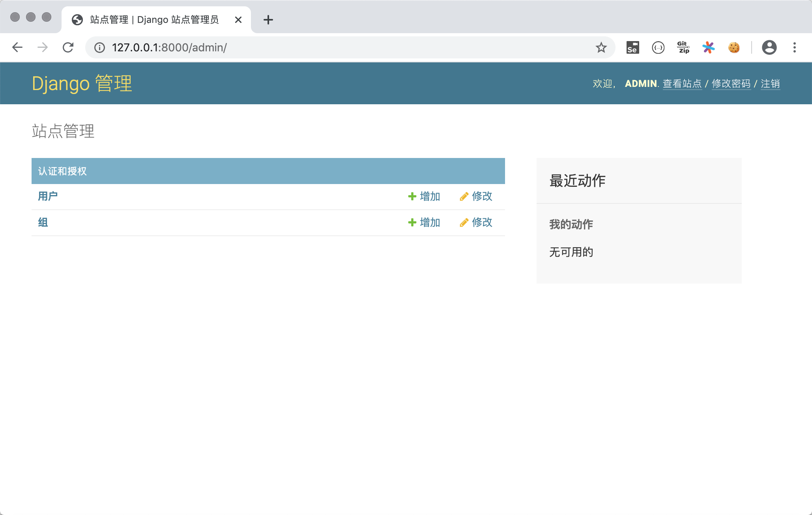Click the pencil icon to modify 组
Screen dimensions: 812x515
[463, 222]
